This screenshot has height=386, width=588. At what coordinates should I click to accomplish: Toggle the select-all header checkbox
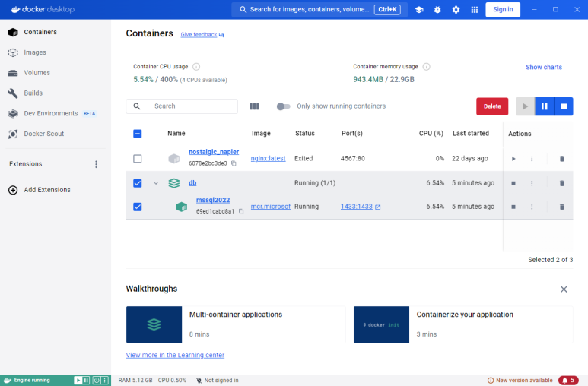click(x=137, y=134)
